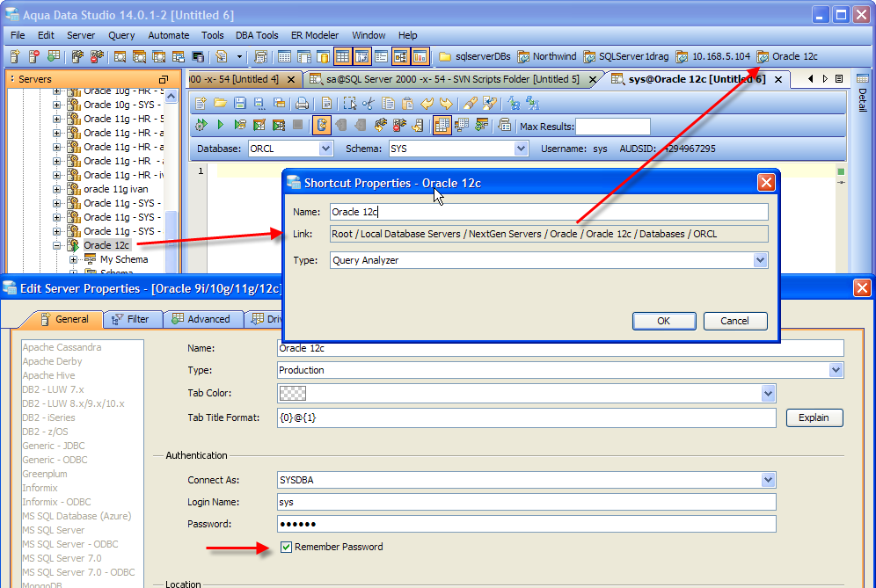
Task: Open the Connect As SYSDBA dropdown
Action: point(768,480)
